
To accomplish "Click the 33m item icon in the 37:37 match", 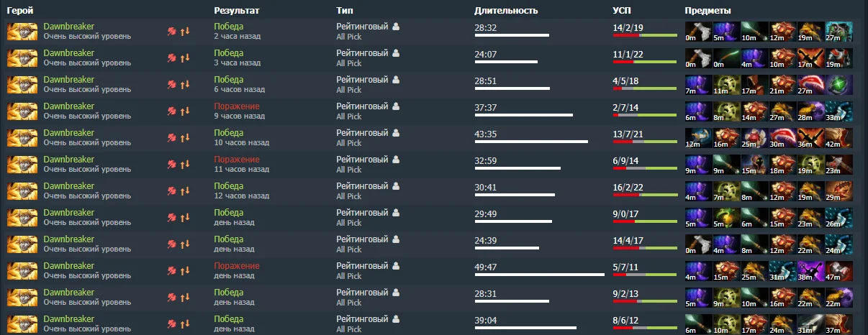I will 839,111.
